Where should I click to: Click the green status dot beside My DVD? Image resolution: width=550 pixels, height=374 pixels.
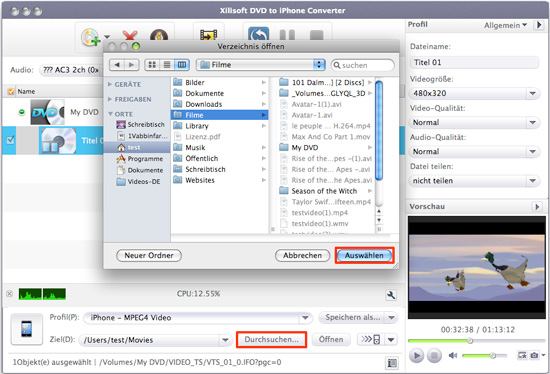pyautogui.click(x=22, y=112)
